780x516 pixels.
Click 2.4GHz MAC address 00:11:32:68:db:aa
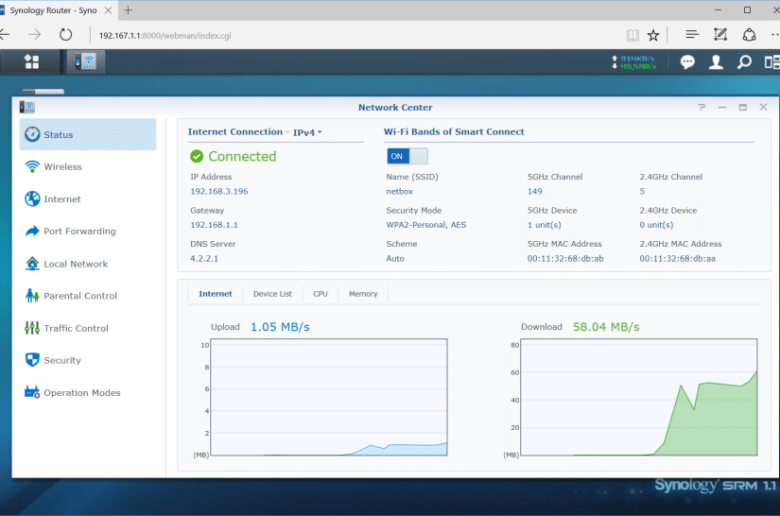pos(678,258)
